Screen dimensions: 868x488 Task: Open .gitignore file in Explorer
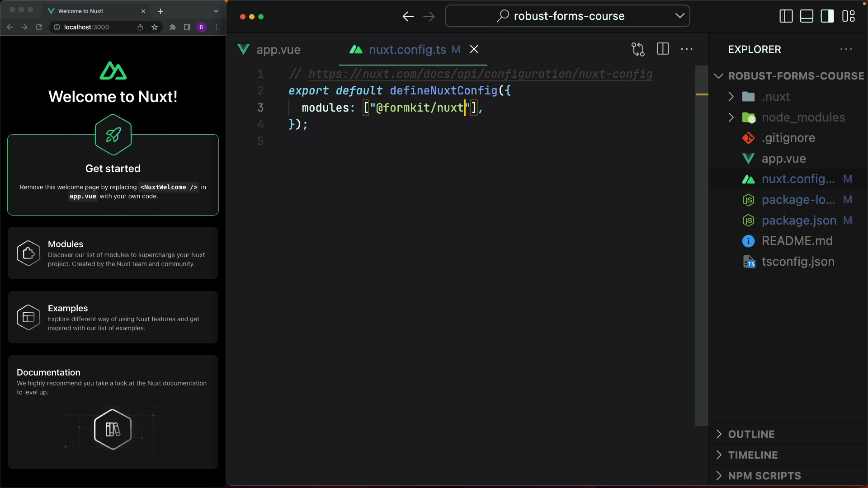point(788,138)
